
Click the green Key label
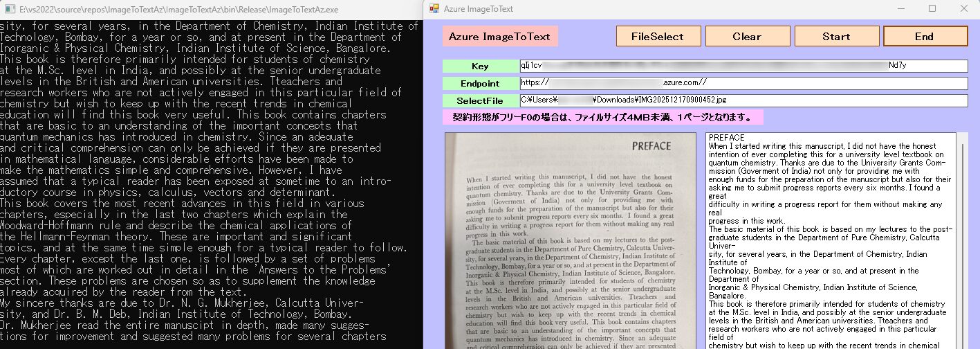click(480, 66)
